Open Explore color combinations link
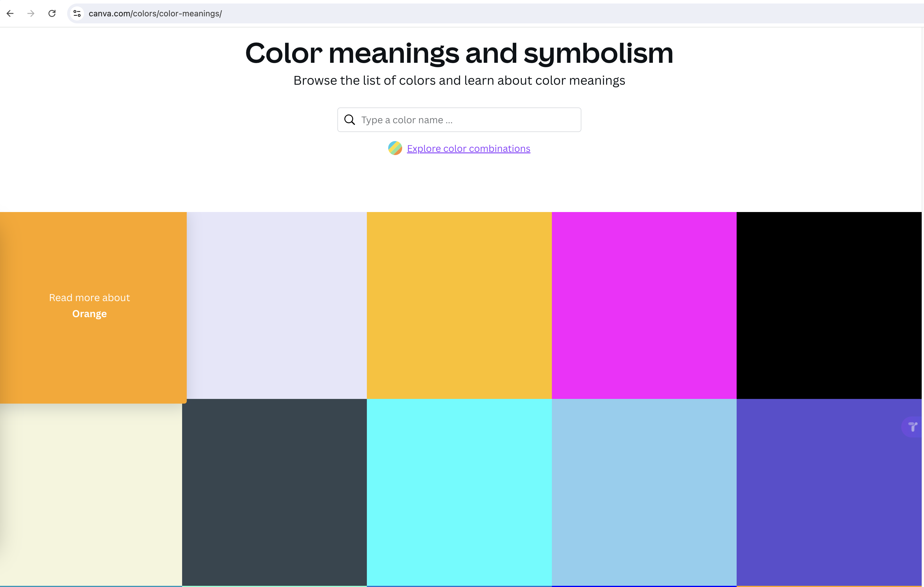The height and width of the screenshot is (587, 924). 468,149
